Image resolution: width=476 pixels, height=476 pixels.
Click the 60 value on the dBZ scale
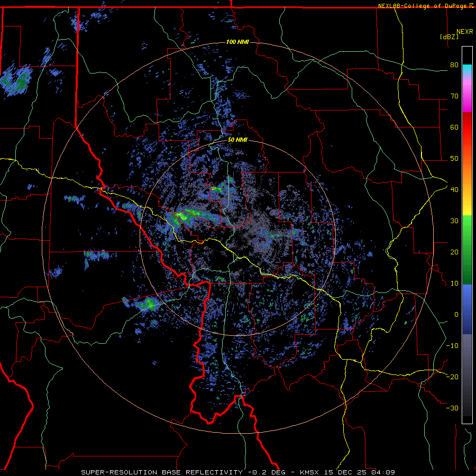point(454,127)
